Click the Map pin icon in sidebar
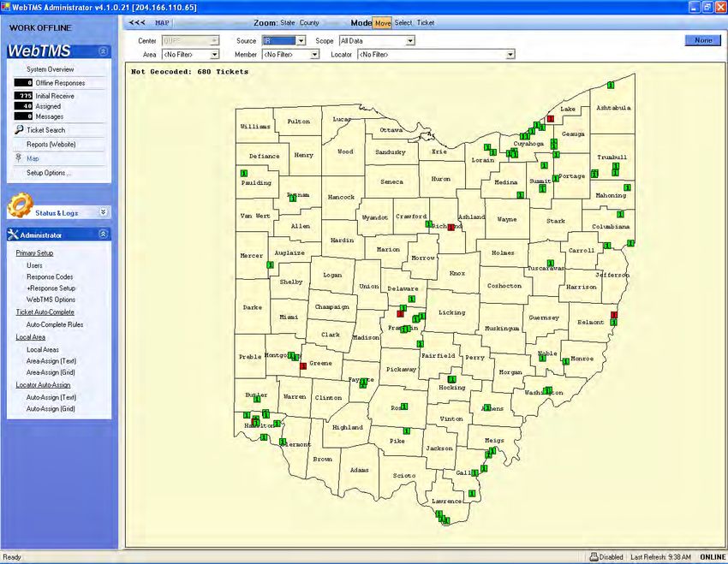This screenshot has width=728, height=564. pos(19,158)
